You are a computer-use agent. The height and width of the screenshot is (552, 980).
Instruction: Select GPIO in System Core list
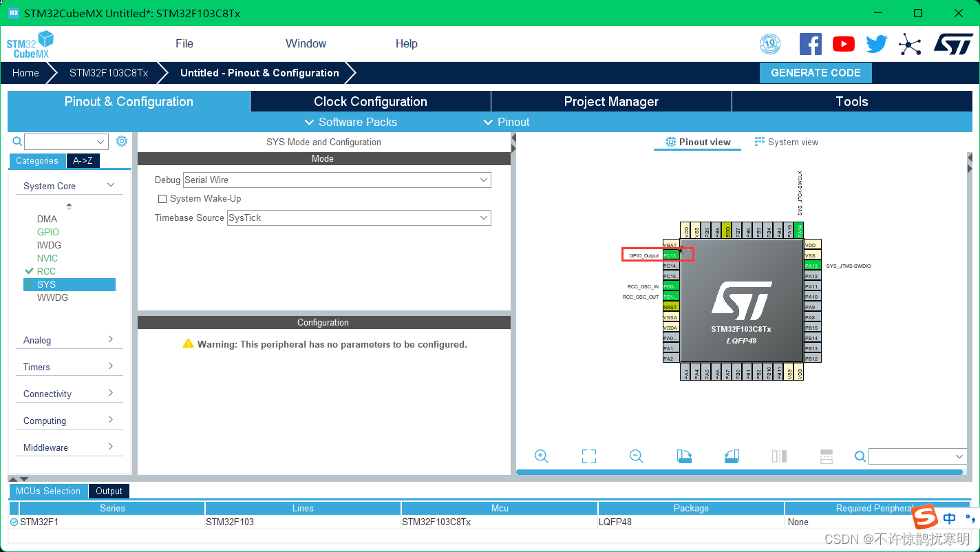[48, 232]
